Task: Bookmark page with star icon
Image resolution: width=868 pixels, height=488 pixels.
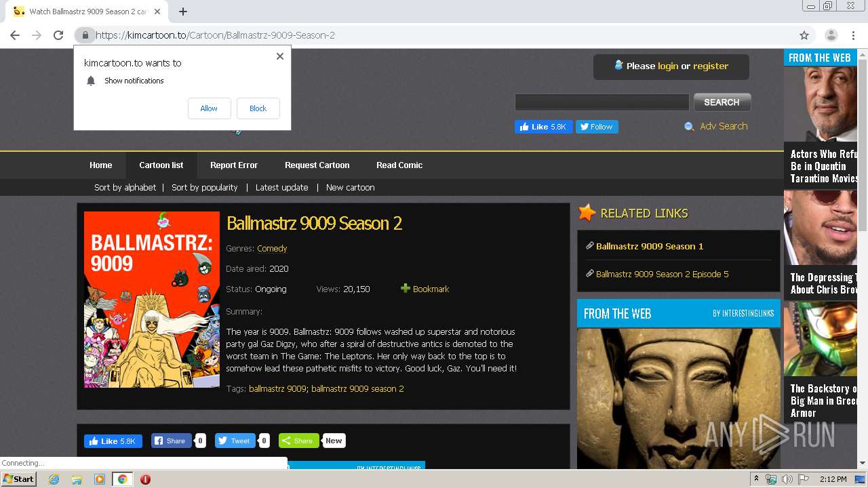Action: [x=804, y=35]
